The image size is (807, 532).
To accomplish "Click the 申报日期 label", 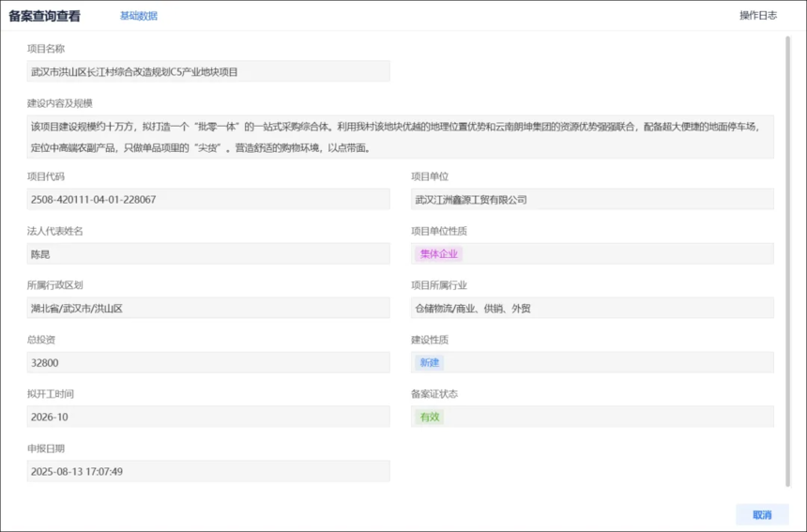I will pyautogui.click(x=46, y=448).
